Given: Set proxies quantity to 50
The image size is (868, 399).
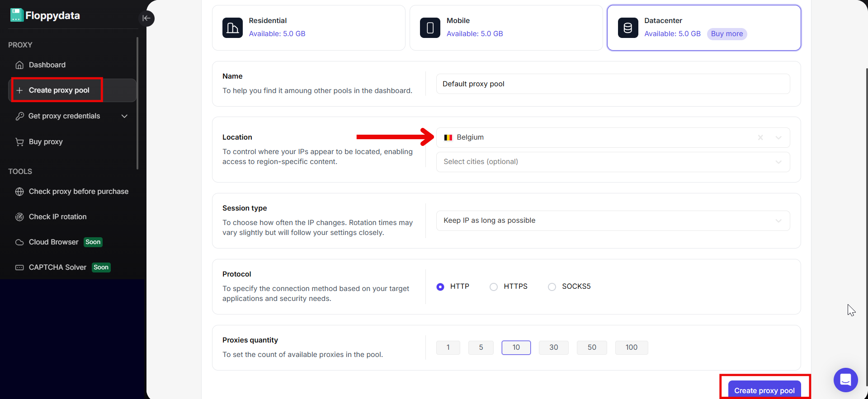Looking at the screenshot, I should click(x=591, y=347).
